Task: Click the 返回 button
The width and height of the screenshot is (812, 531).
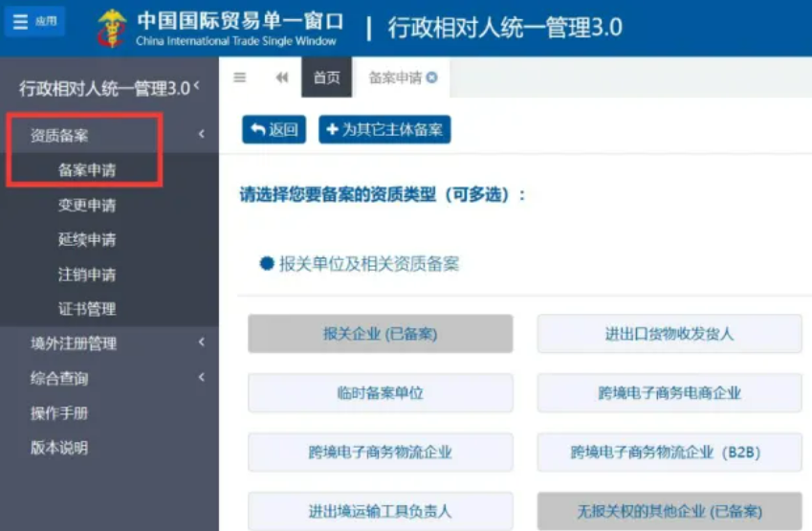Action: (274, 130)
